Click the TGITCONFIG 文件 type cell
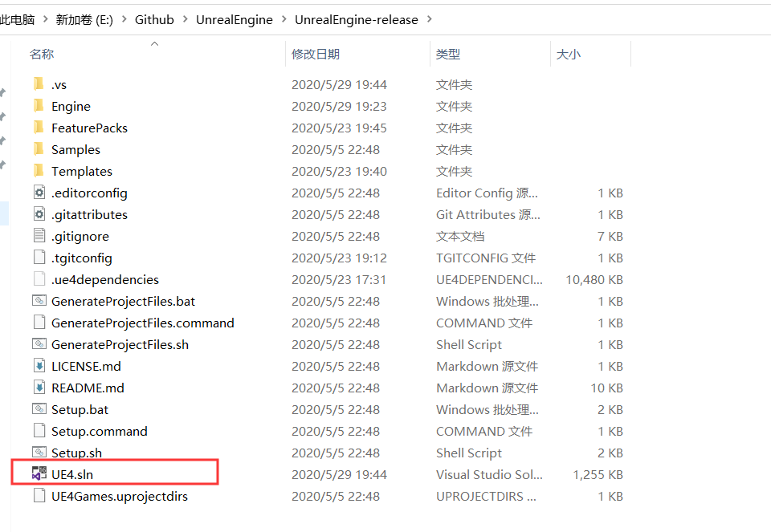This screenshot has width=771, height=532. coord(486,258)
